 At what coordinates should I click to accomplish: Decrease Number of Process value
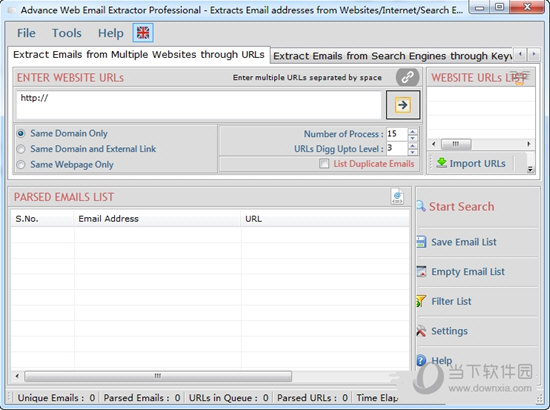coord(412,137)
